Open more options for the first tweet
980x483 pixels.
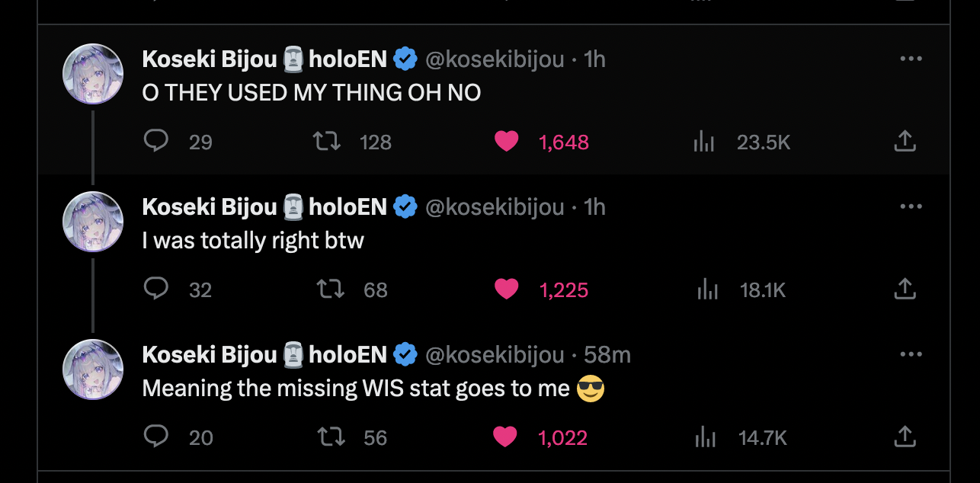(x=911, y=59)
